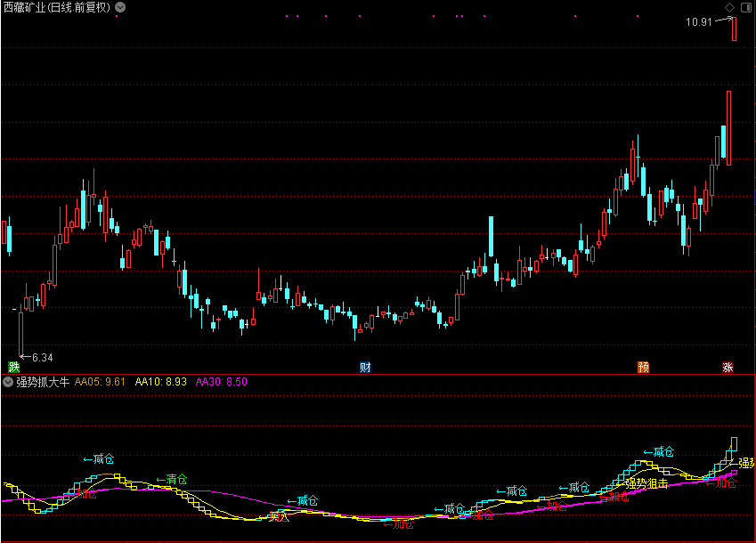The width and height of the screenshot is (756, 543).
Task: Click the green 清仓 signal label
Action: 172,480
